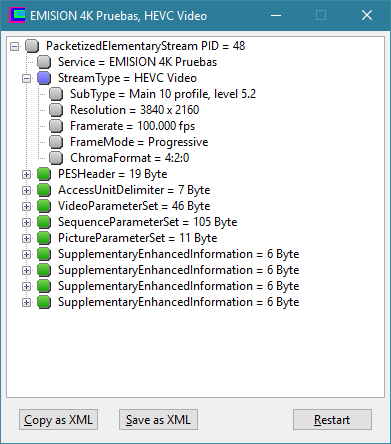Select 'AccessUnitDelimiter = 7 Byte' text

coord(134,190)
